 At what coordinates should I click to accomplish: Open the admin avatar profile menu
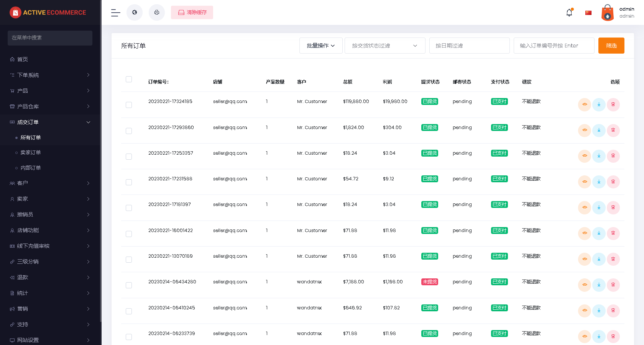[x=618, y=13]
